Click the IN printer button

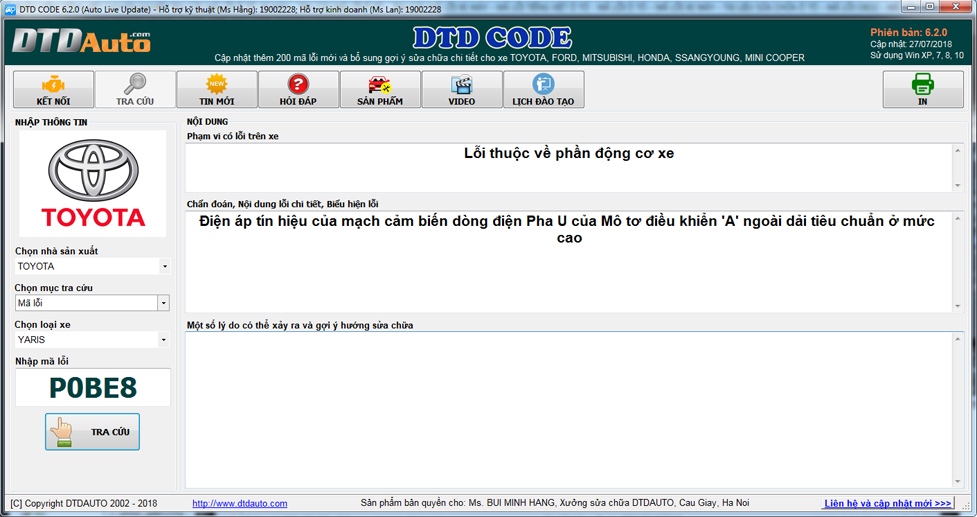tap(923, 90)
